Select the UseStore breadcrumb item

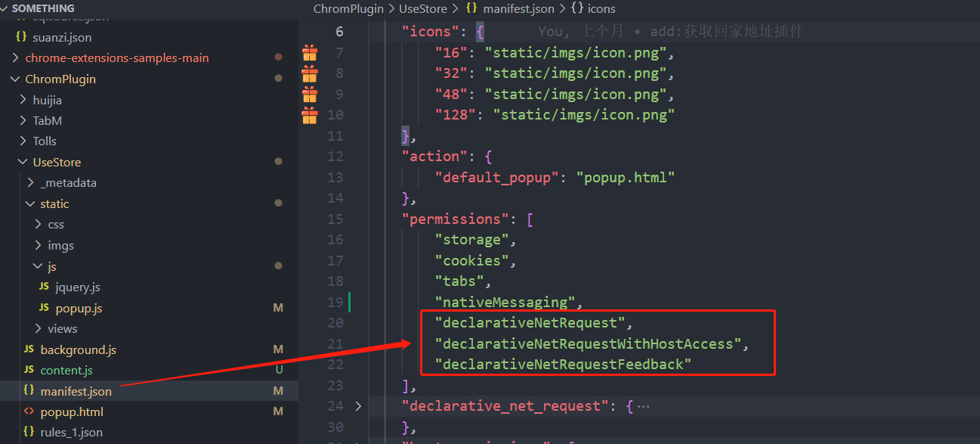(422, 8)
